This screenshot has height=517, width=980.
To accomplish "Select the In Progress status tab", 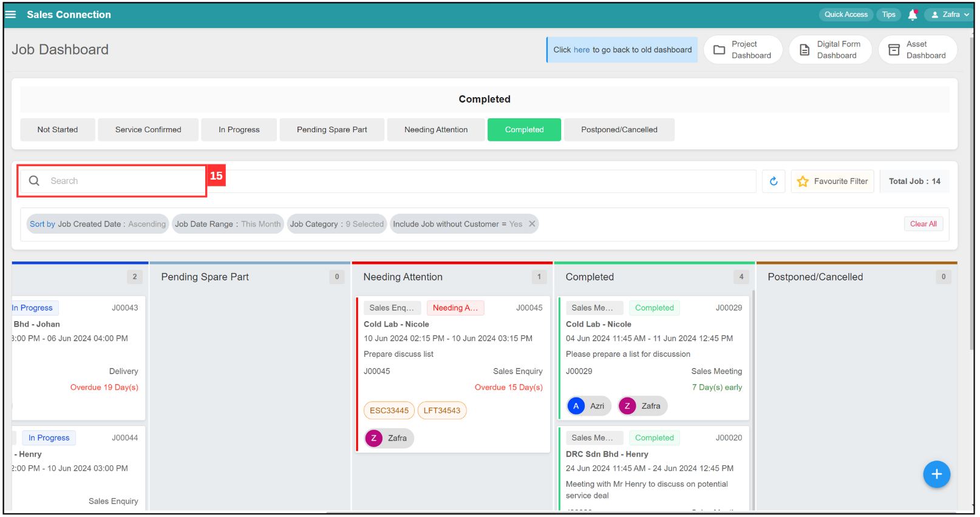I will pyautogui.click(x=239, y=130).
